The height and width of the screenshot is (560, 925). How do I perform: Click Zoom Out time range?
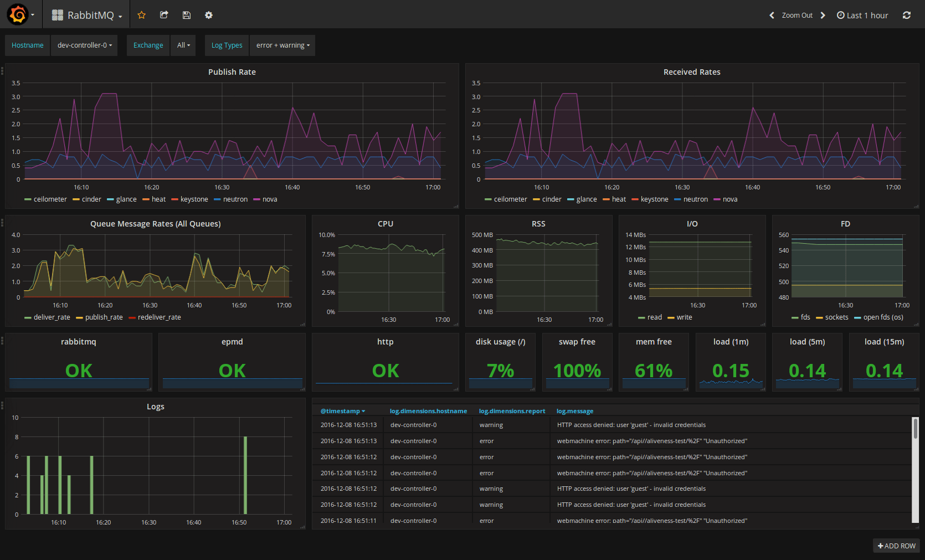point(797,16)
